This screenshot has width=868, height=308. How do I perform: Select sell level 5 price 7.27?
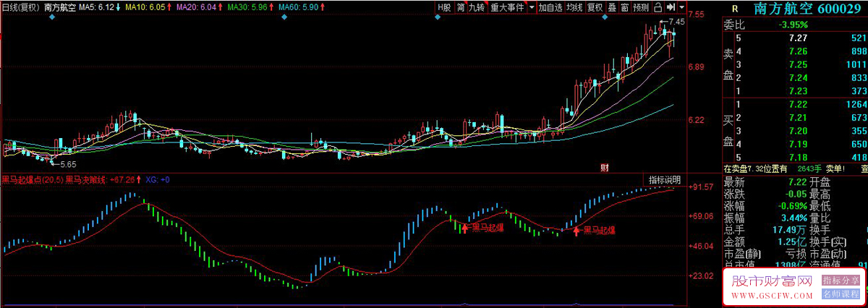click(x=798, y=38)
